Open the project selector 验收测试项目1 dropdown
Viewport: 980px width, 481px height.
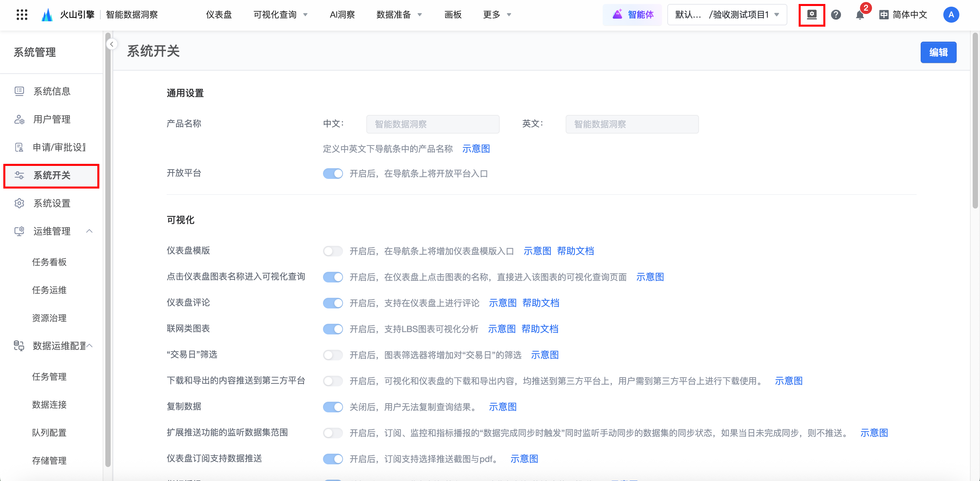click(x=727, y=15)
